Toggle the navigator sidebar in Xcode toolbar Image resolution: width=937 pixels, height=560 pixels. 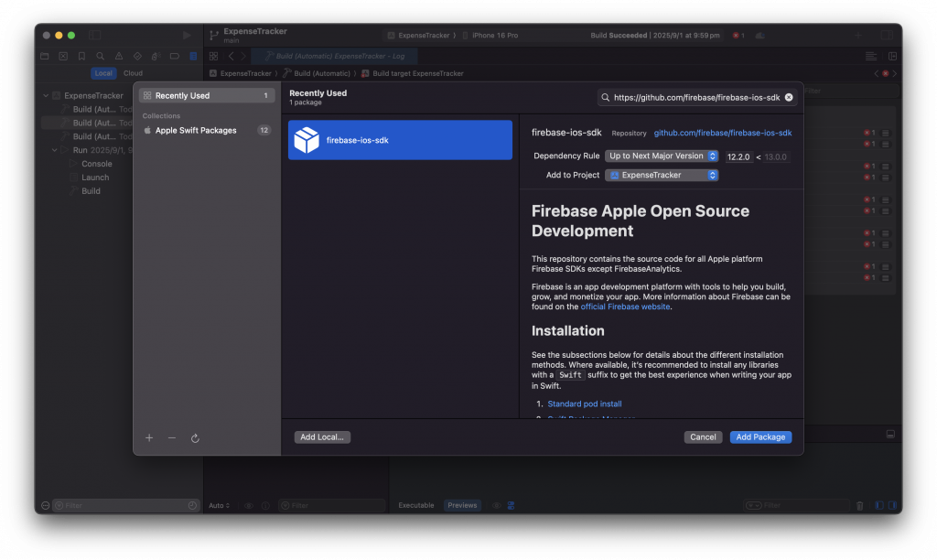click(x=95, y=36)
